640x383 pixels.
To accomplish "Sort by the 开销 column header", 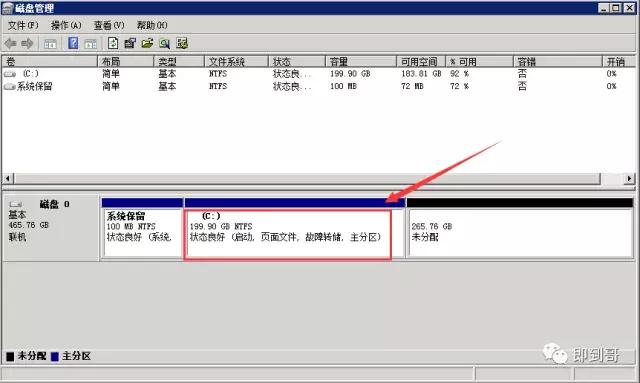I will (620, 62).
